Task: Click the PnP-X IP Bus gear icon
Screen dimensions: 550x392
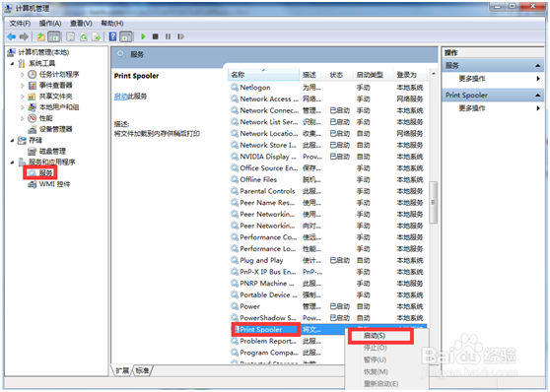Action: 234,272
